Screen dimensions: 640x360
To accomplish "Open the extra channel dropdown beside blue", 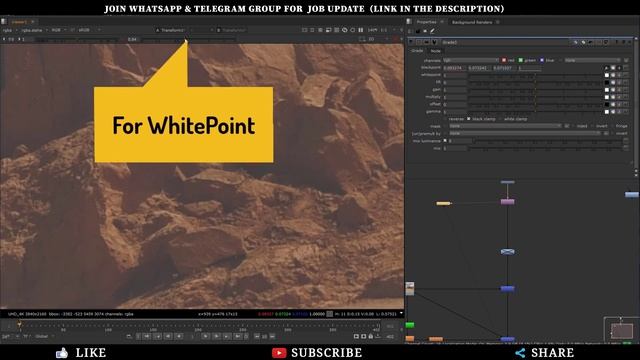I will 592,60.
